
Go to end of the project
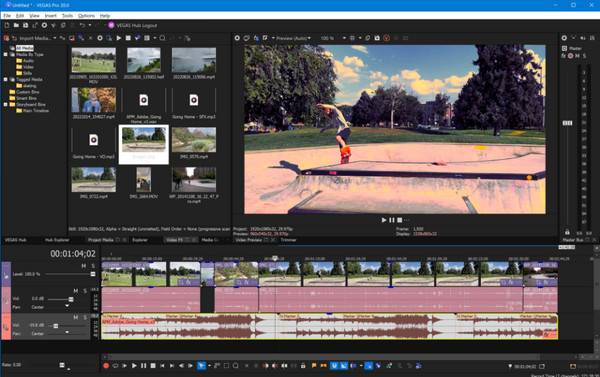pos(171,366)
